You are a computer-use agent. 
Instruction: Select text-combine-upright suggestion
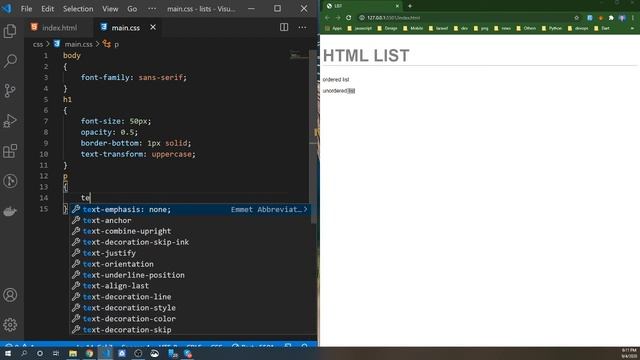(x=190, y=231)
